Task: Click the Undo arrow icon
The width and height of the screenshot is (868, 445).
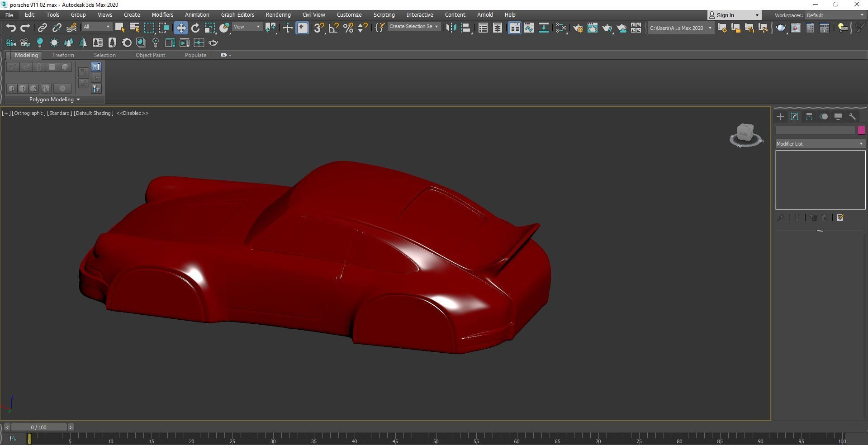Action: coord(11,28)
